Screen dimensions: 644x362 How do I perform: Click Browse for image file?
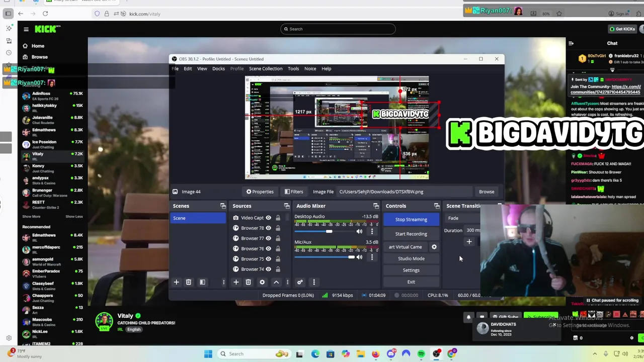pos(487,192)
